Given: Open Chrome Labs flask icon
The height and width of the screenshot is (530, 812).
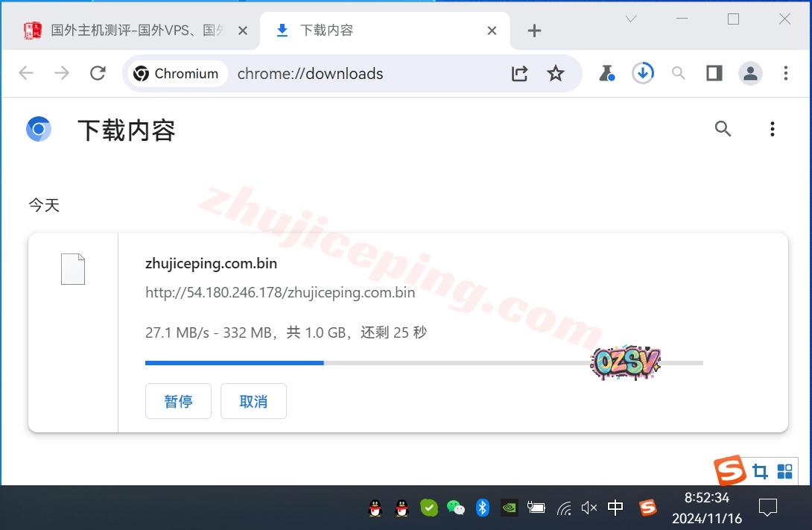Looking at the screenshot, I should click(606, 73).
